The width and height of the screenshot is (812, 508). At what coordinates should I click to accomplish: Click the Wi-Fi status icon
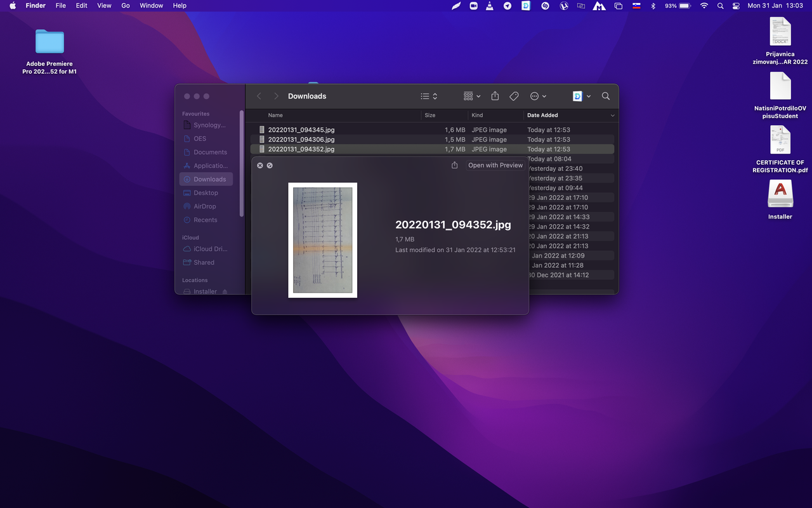(x=704, y=6)
